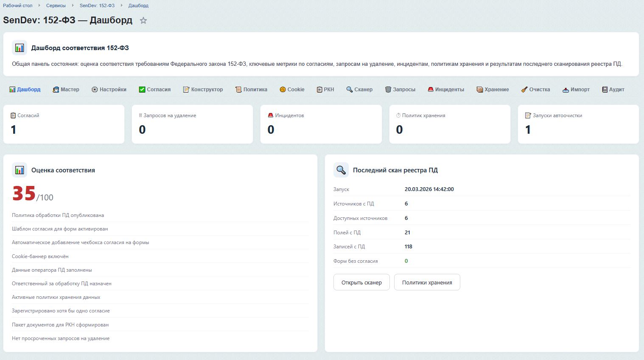The image size is (644, 360).
Task: Click the Инциденты red siren icon
Action: click(x=431, y=90)
